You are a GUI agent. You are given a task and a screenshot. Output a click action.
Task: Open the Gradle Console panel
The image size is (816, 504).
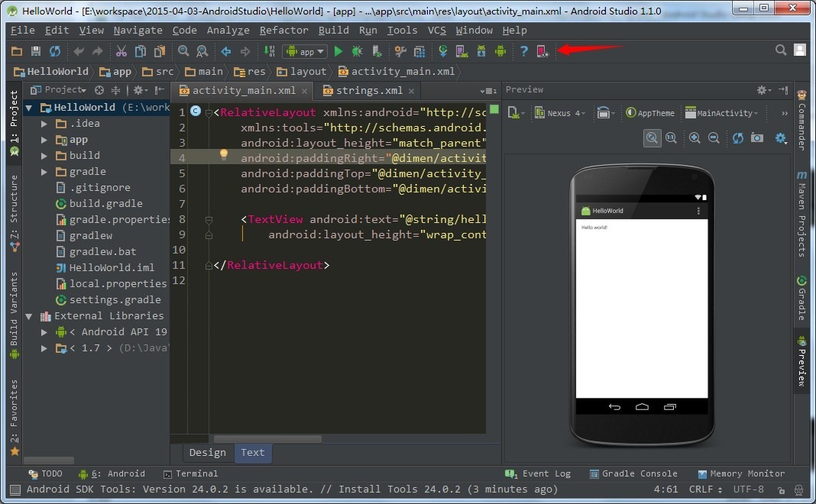(x=633, y=473)
